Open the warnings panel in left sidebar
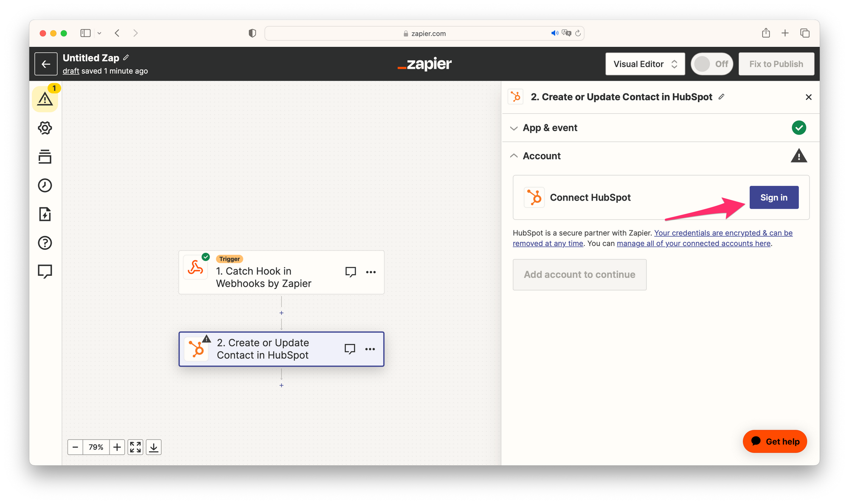849x504 pixels. click(x=45, y=99)
